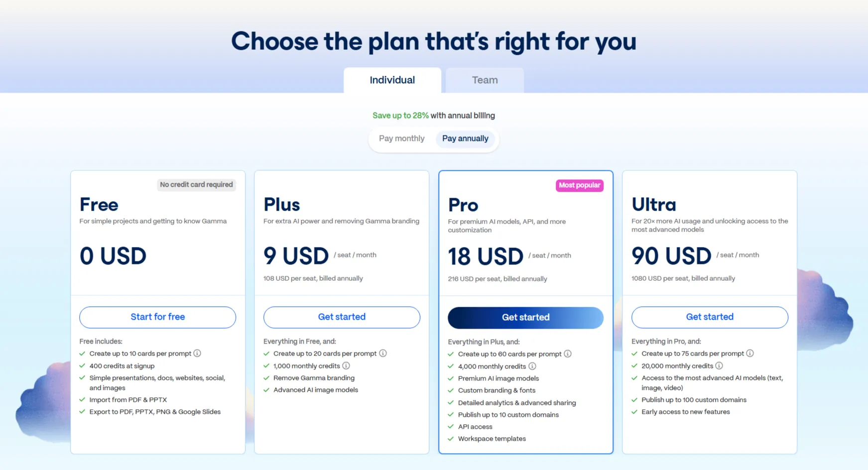
Task: Click the Pro plan title
Action: [463, 205]
